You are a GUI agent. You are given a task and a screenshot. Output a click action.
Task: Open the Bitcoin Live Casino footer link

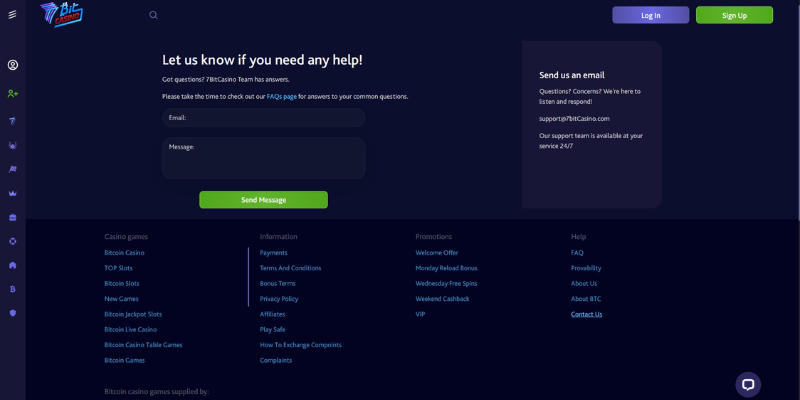pyautogui.click(x=131, y=330)
